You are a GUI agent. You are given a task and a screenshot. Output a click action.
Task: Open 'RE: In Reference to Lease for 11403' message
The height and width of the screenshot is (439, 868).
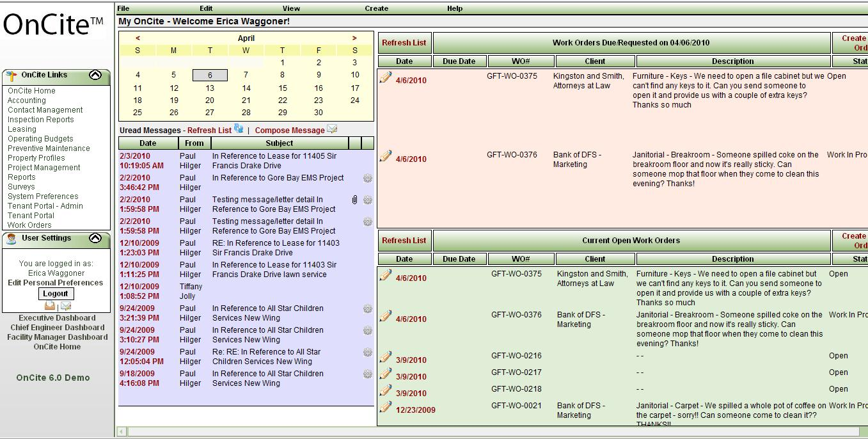(276, 248)
